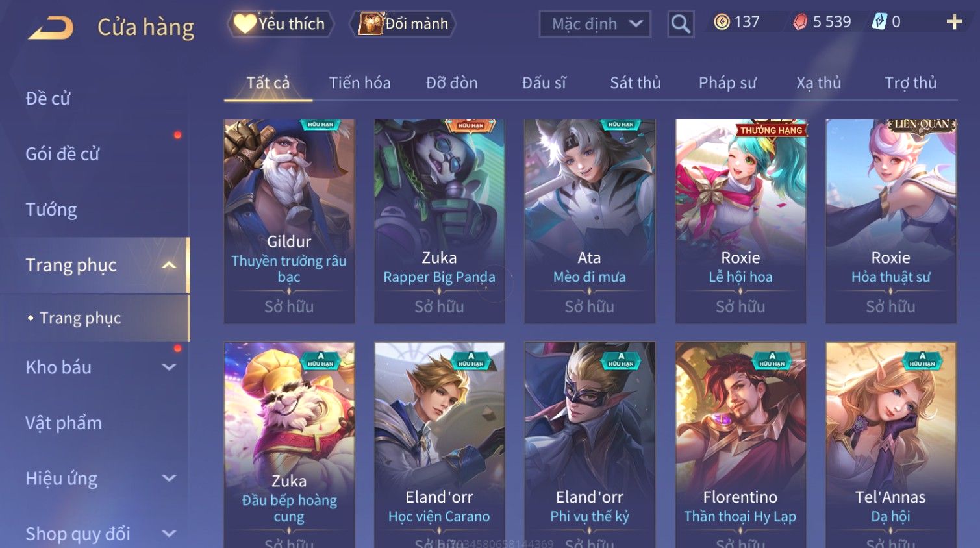Click the gold coin currency icon

click(x=722, y=22)
